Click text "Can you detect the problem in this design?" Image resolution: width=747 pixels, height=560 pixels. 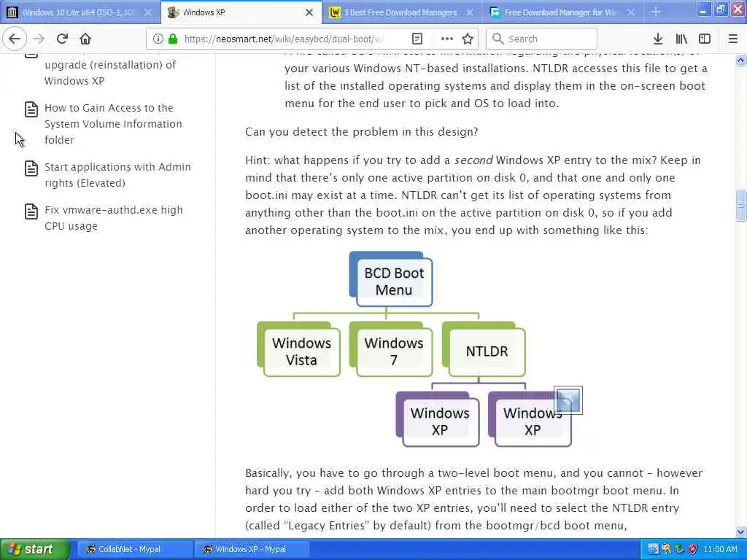(x=362, y=131)
